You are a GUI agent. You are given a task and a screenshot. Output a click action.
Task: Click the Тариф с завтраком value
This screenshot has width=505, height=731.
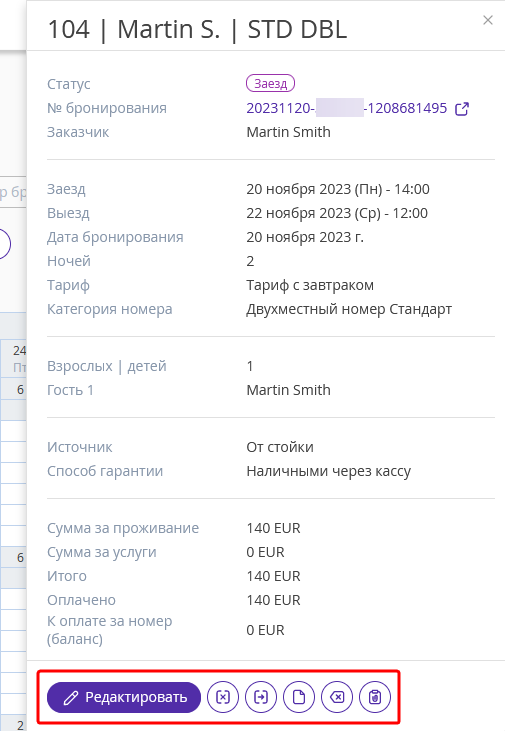(x=310, y=285)
